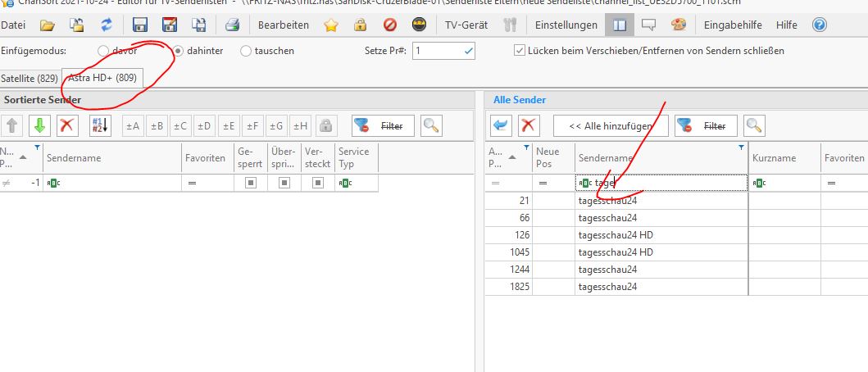Select tagesschau24 HD row at position 126
Image resolution: width=868 pixels, height=372 pixels.
676,234
